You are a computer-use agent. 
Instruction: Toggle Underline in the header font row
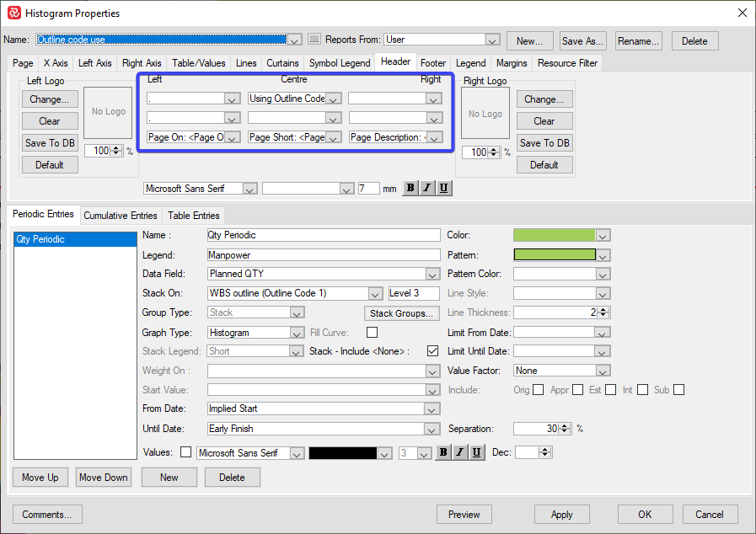point(443,189)
